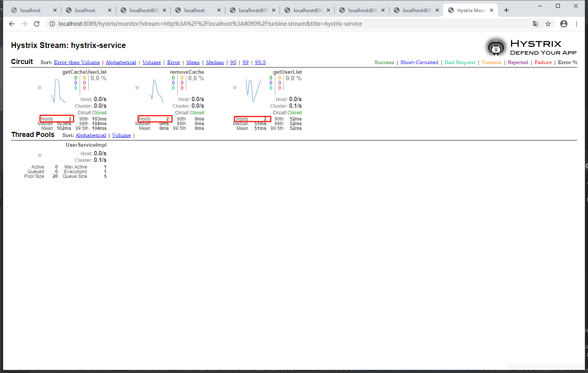Image resolution: width=588 pixels, height=373 pixels.
Task: Click the 0.0 % error rate of getCacheUserList
Action: 98,78
